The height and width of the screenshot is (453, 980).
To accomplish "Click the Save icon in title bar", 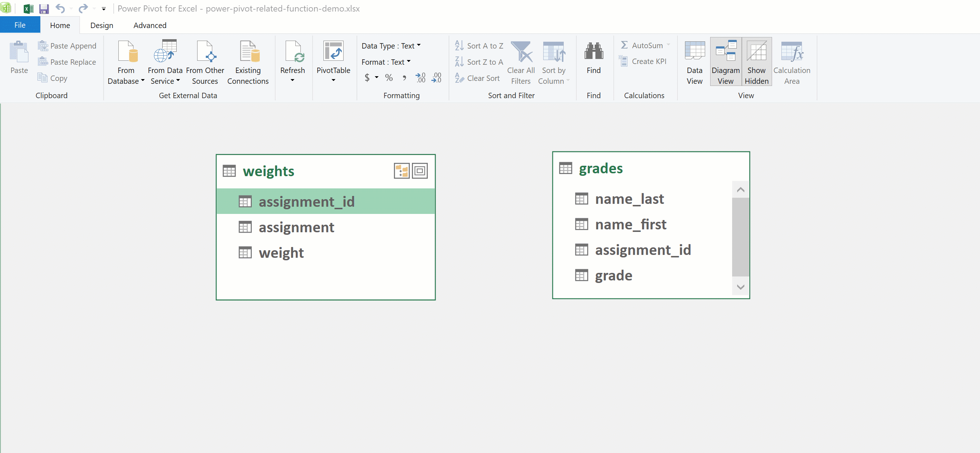I will (x=44, y=8).
